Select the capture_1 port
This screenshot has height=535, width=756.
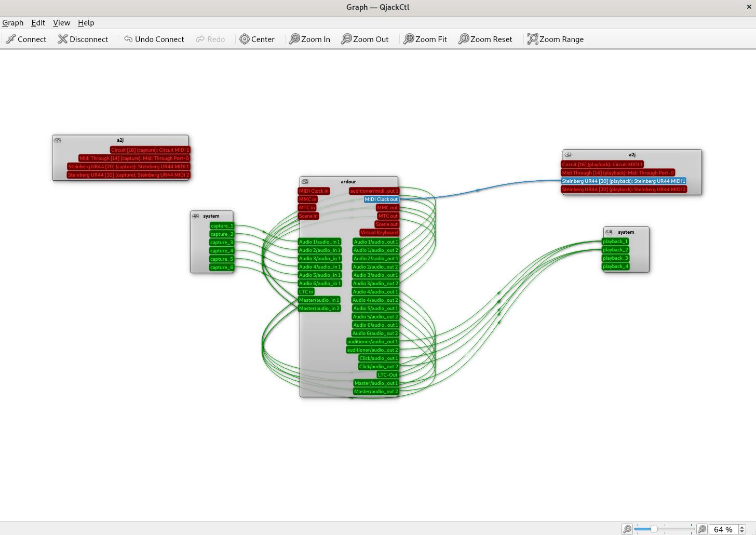coord(222,225)
